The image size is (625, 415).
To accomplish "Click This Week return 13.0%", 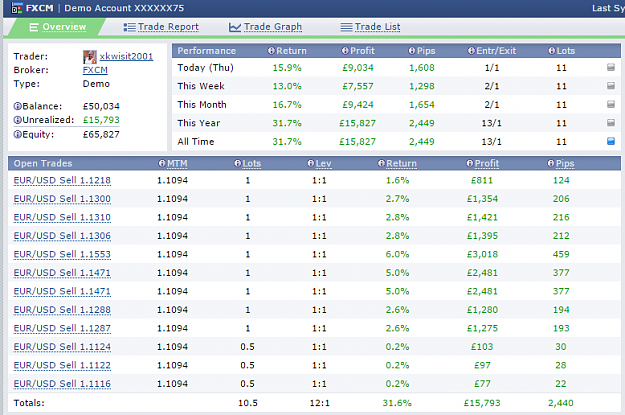I will click(x=287, y=86).
